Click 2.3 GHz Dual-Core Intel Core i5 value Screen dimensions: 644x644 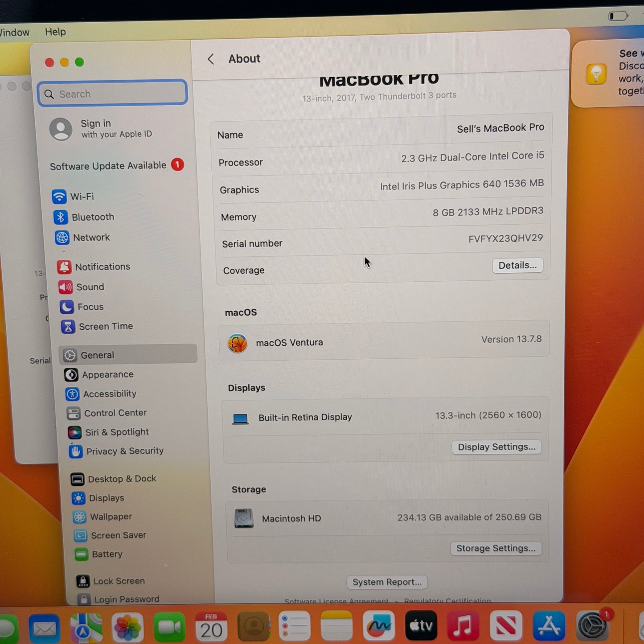(x=472, y=157)
